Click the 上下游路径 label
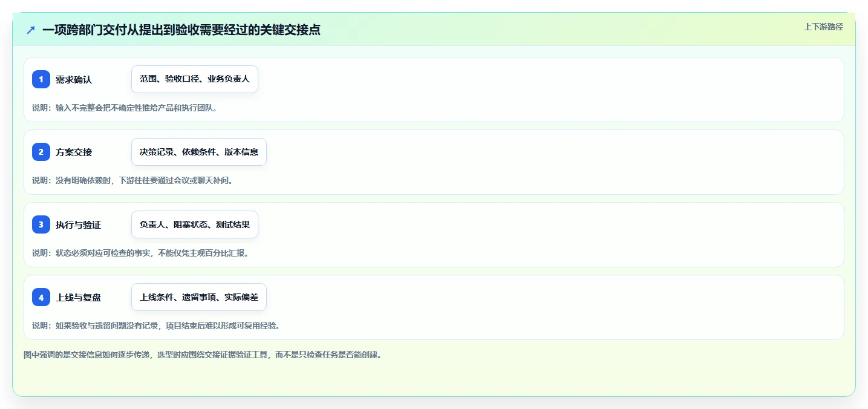 823,27
